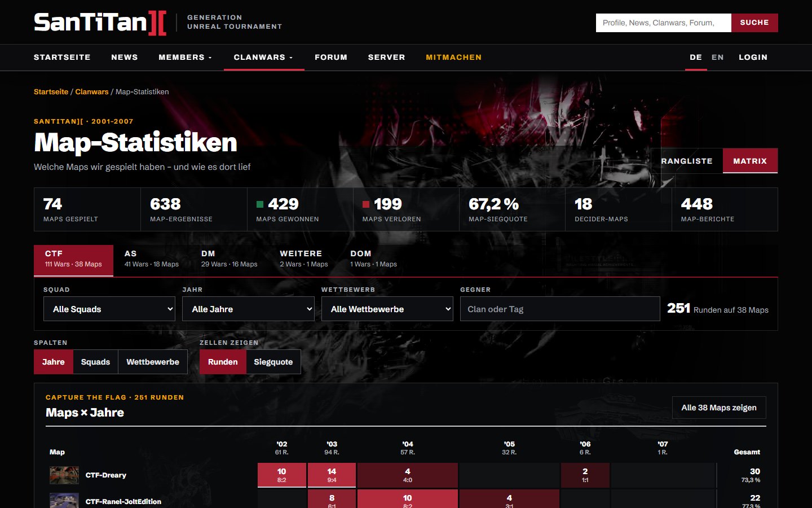Select the AS game mode tab
812x508 pixels.
152,260
